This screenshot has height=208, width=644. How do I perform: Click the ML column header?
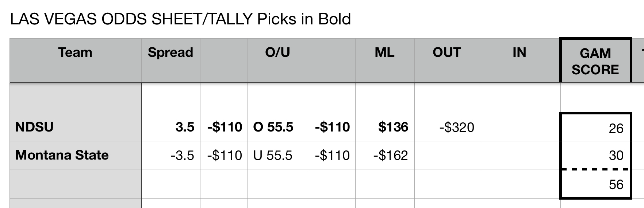point(384,53)
